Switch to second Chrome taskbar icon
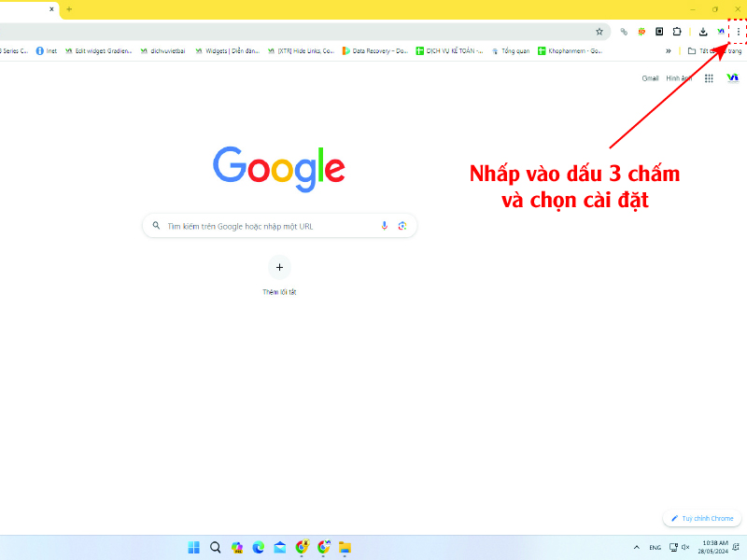 323,548
